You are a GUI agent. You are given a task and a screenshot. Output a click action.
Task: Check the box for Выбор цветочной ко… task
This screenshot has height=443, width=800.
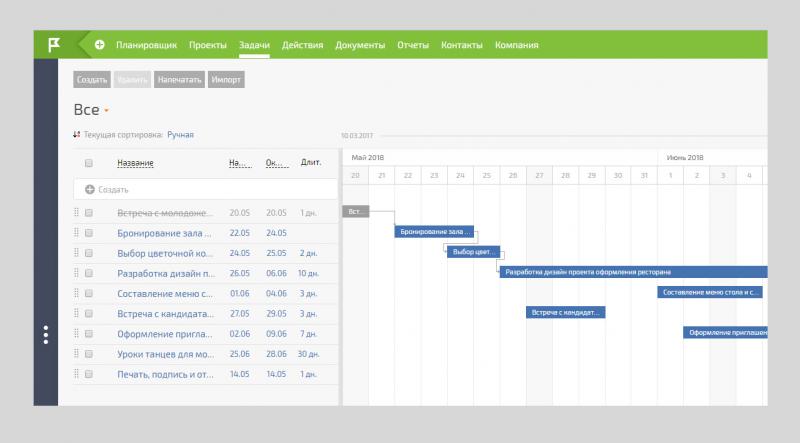[x=89, y=253]
